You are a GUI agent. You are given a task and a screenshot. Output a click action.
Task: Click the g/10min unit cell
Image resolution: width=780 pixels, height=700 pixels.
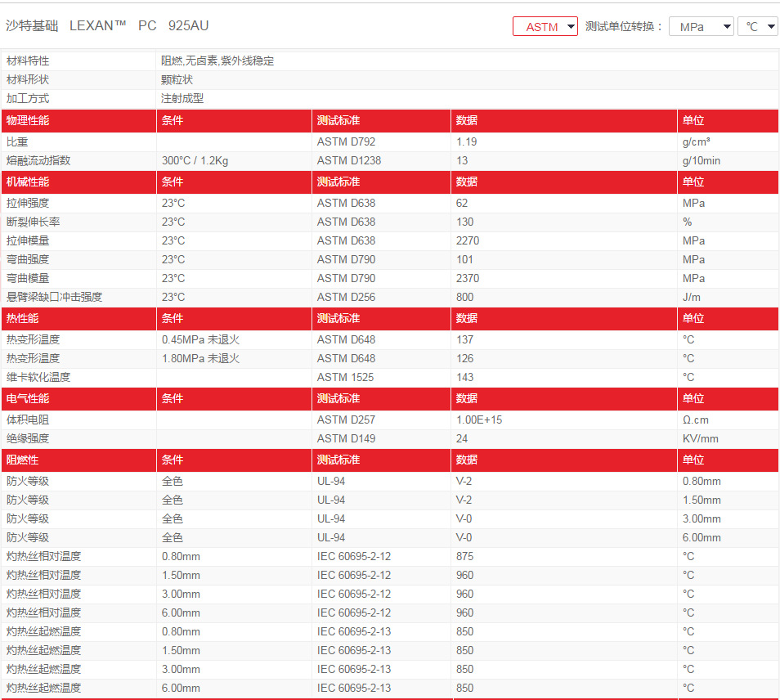[x=702, y=161]
